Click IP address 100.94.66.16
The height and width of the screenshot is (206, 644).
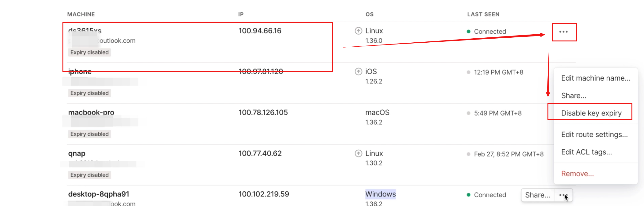tap(260, 31)
